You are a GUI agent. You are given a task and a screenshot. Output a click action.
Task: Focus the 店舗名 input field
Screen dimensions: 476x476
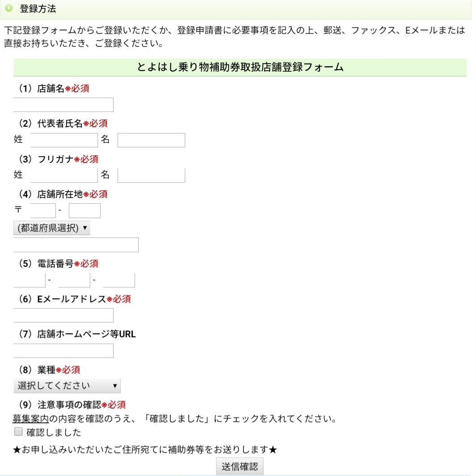tap(64, 104)
